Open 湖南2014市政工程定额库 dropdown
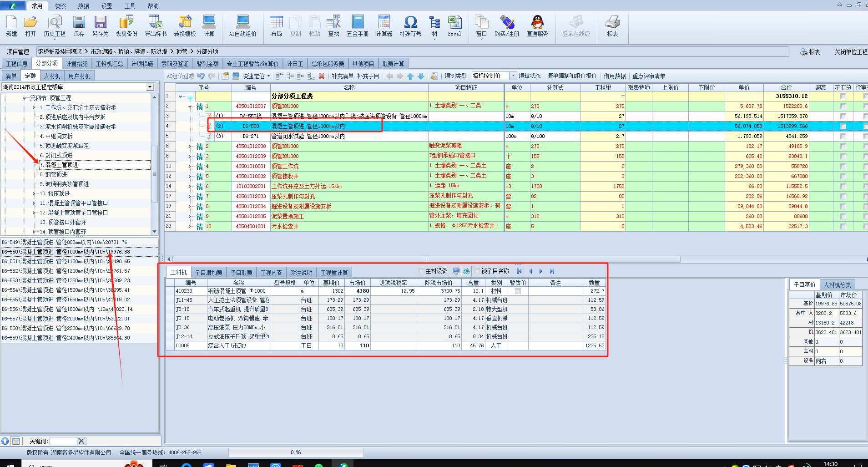This screenshot has width=868, height=467. pos(150,87)
